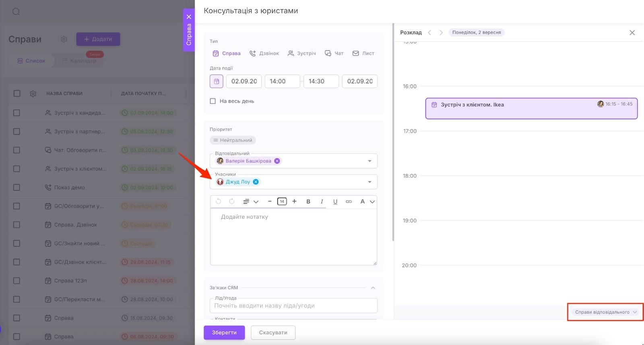The height and width of the screenshot is (345, 644).
Task: Click the search magnifier icon
Action: [x=16, y=12]
